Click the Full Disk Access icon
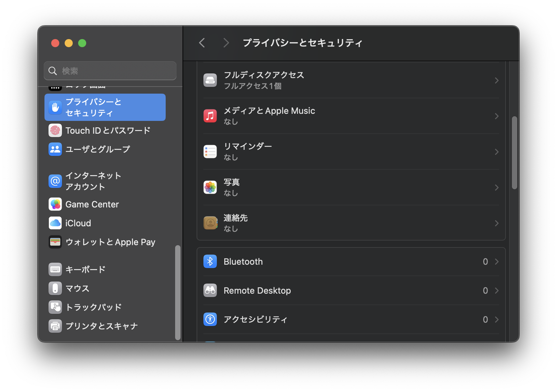 [x=210, y=80]
